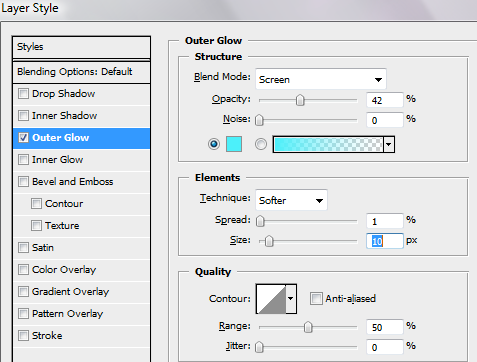Expand the Contour picker arrow
The height and width of the screenshot is (362, 477).
click(291, 299)
